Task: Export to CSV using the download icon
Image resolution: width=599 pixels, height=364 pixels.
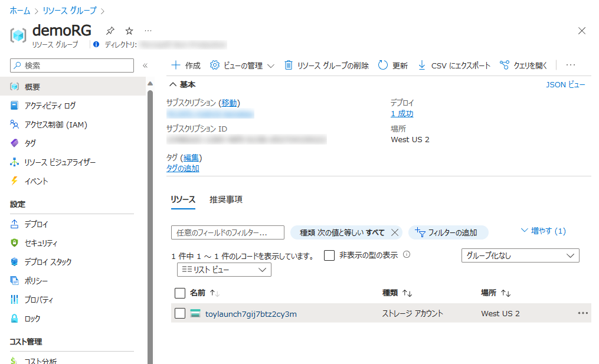Action: click(422, 65)
